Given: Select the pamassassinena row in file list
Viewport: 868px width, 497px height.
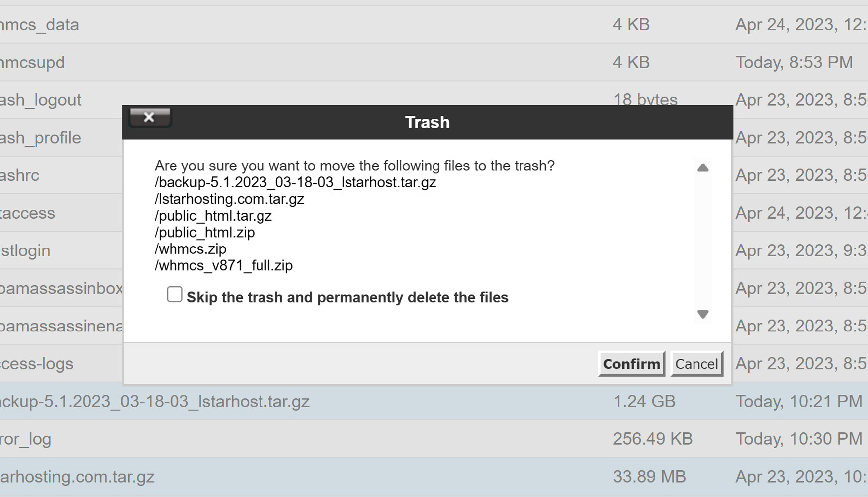Looking at the screenshot, I should (61, 326).
